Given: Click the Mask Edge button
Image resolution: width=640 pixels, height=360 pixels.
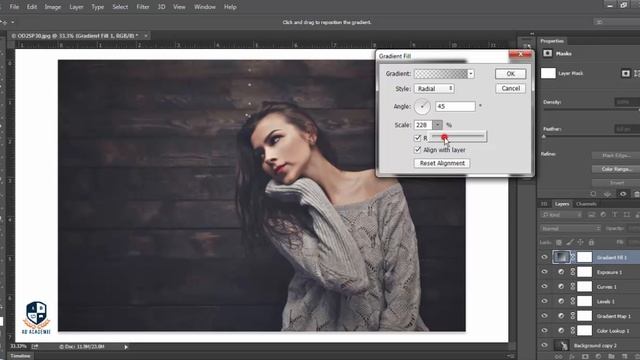Looking at the screenshot, I should tap(616, 156).
